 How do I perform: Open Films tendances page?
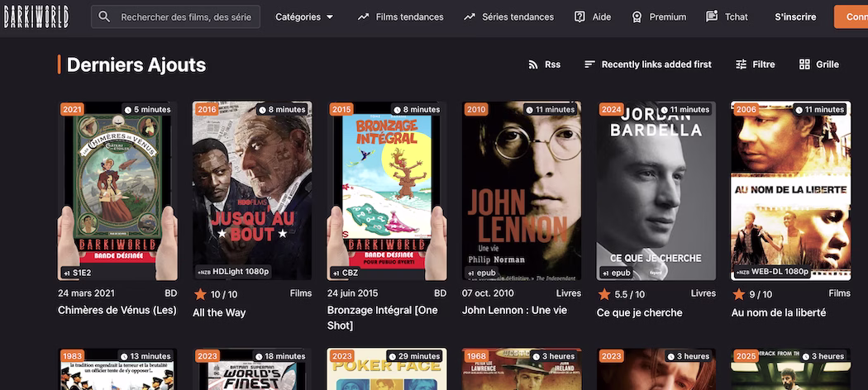(x=400, y=17)
